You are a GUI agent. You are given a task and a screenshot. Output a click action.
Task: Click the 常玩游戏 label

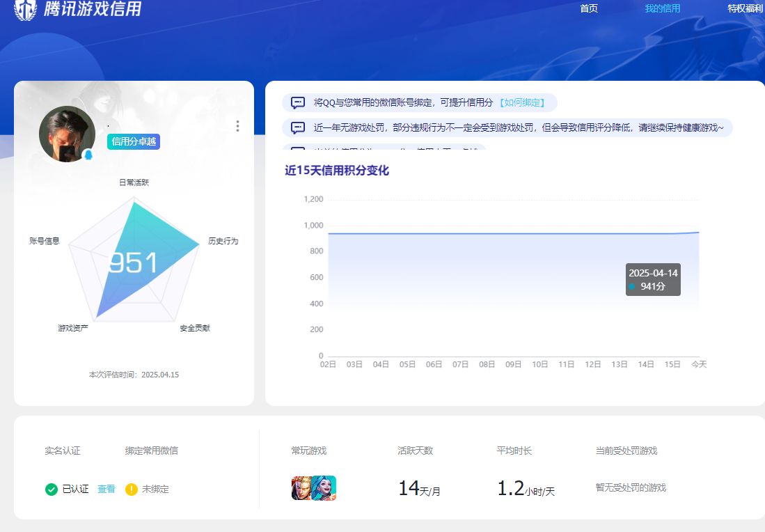309,451
